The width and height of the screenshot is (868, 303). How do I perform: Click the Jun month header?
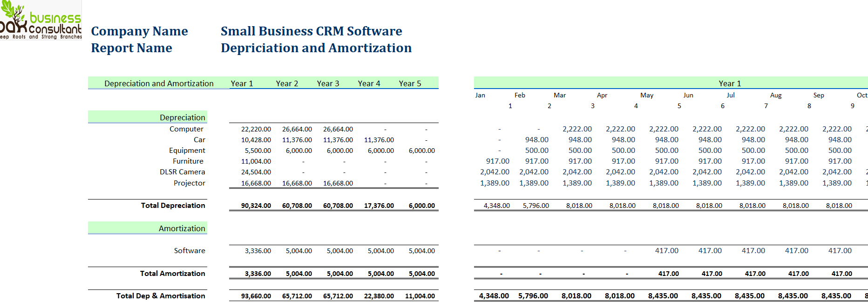click(688, 95)
